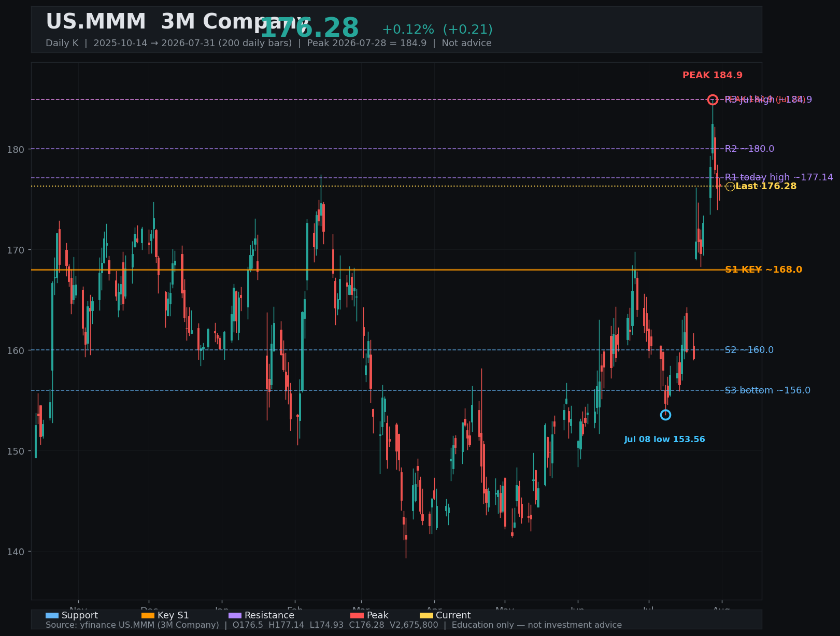Screen dimensions: 840x636
Task: Click the "R2 ~180.0" resistance label
Action: pyautogui.click(x=749, y=149)
